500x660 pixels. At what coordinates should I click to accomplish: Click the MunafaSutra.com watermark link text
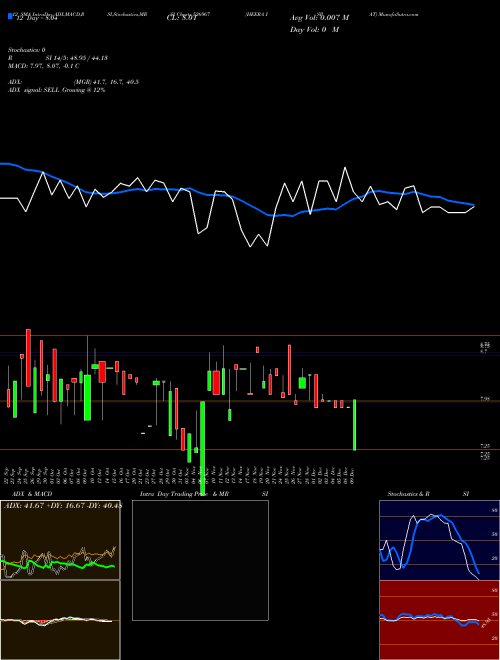(x=398, y=14)
